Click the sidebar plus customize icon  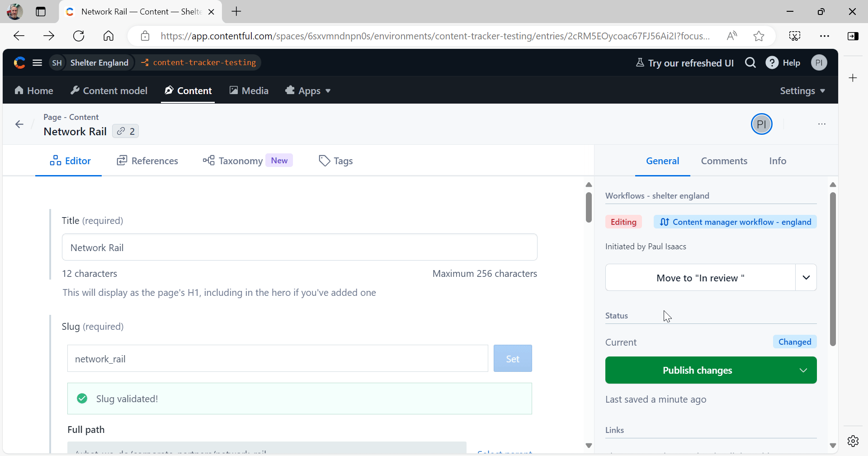pyautogui.click(x=853, y=78)
